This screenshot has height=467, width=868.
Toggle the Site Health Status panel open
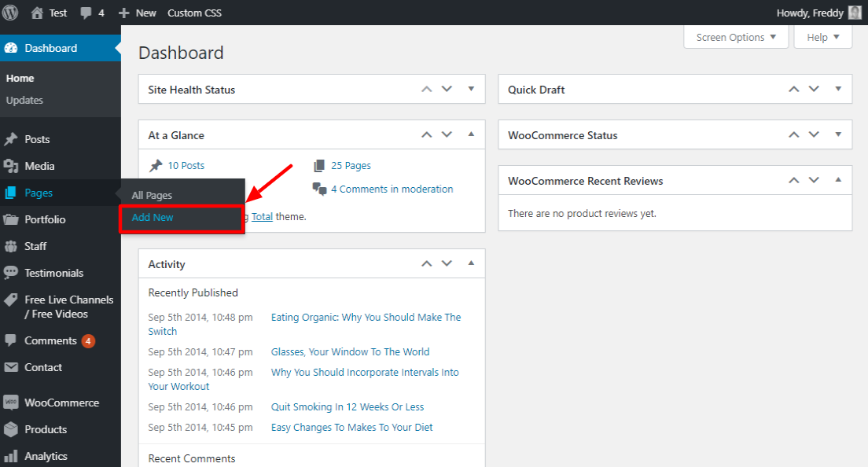coord(471,89)
